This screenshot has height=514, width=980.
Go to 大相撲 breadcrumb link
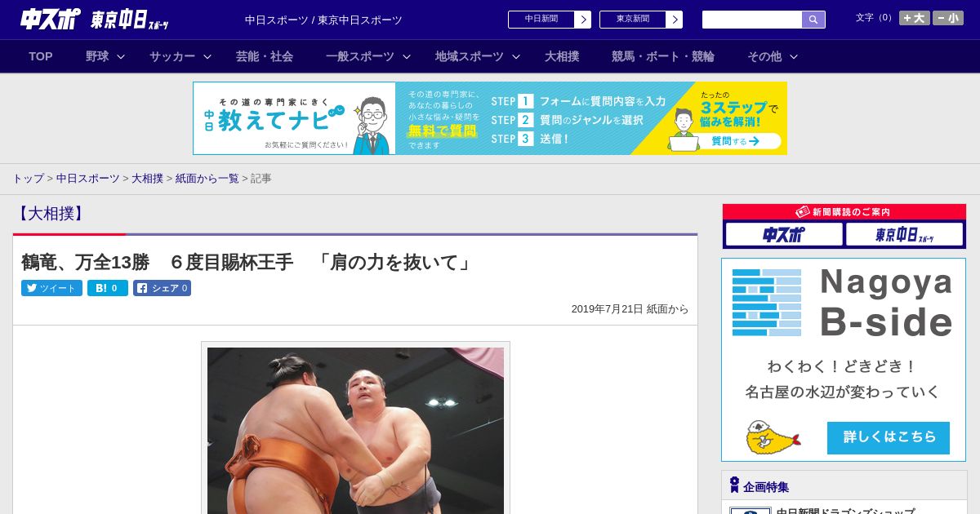click(147, 179)
